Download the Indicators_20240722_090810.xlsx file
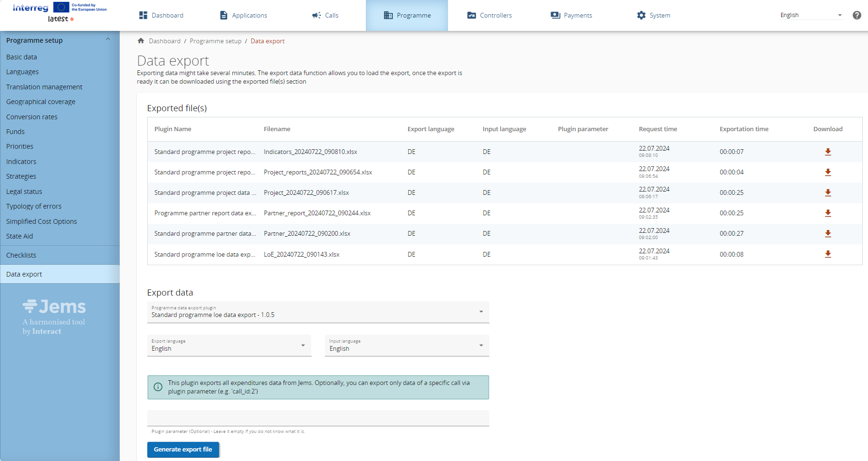 828,152
